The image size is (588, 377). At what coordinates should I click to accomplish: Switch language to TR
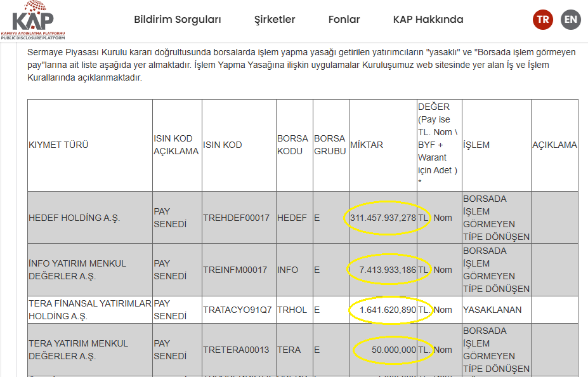pyautogui.click(x=542, y=20)
